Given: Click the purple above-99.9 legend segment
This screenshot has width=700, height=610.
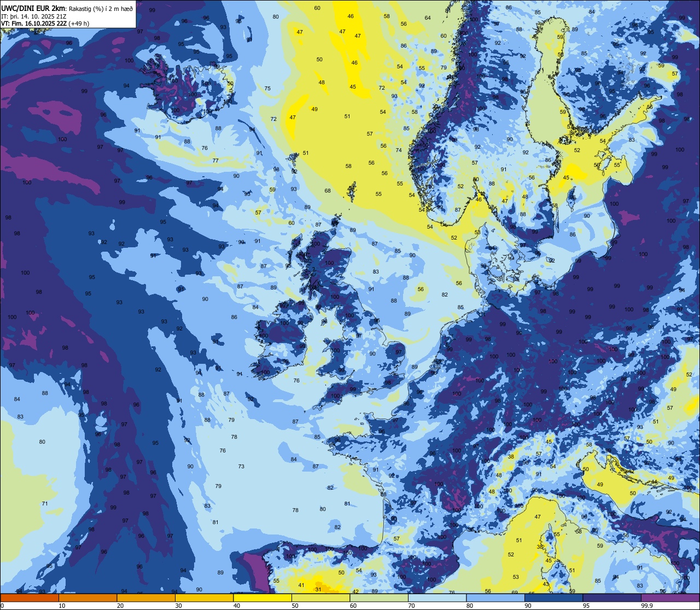Looking at the screenshot, I should [670, 597].
